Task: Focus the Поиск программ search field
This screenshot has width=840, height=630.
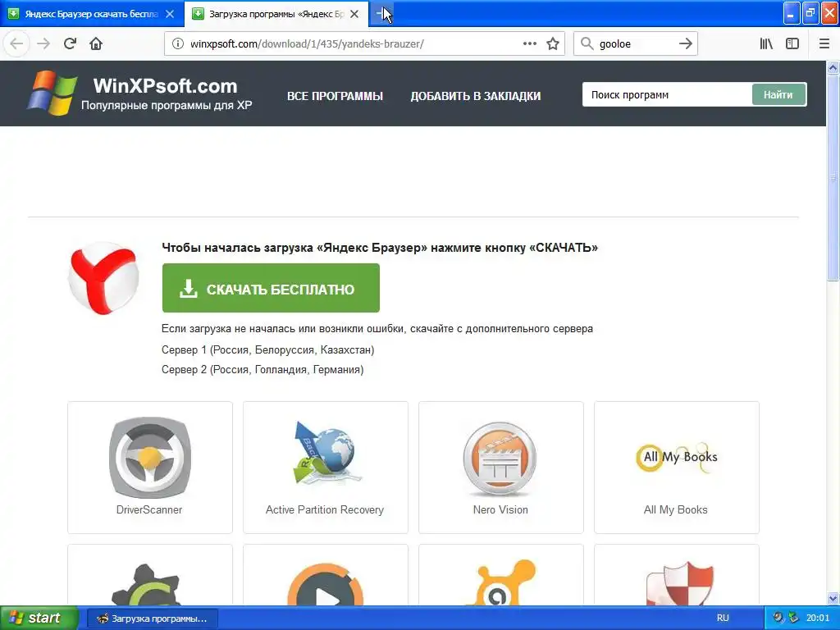Action: [667, 95]
